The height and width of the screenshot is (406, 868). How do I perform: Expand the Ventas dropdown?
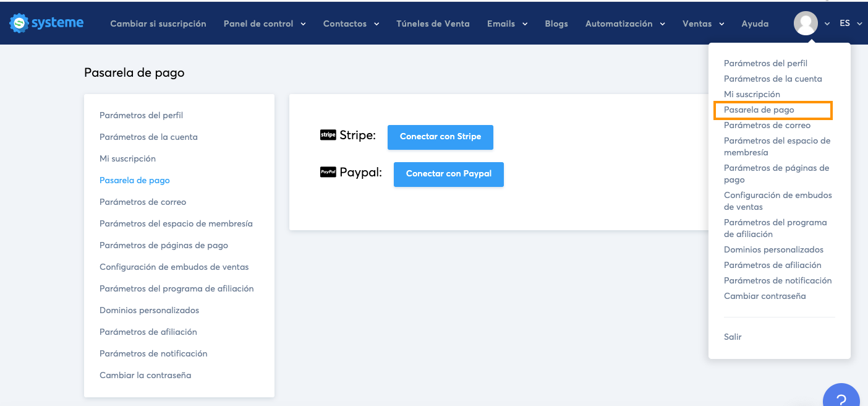tap(703, 24)
